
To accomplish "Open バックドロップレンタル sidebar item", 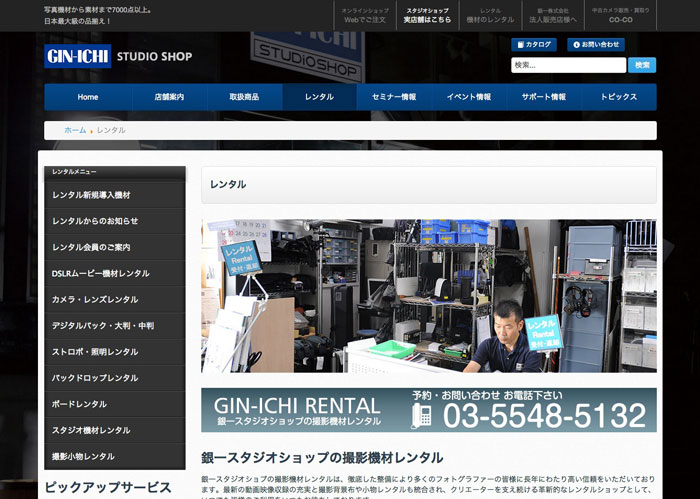I will click(x=115, y=378).
